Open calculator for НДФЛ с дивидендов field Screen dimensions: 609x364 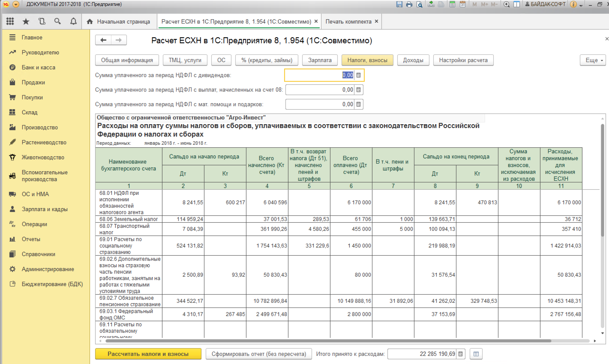click(359, 75)
